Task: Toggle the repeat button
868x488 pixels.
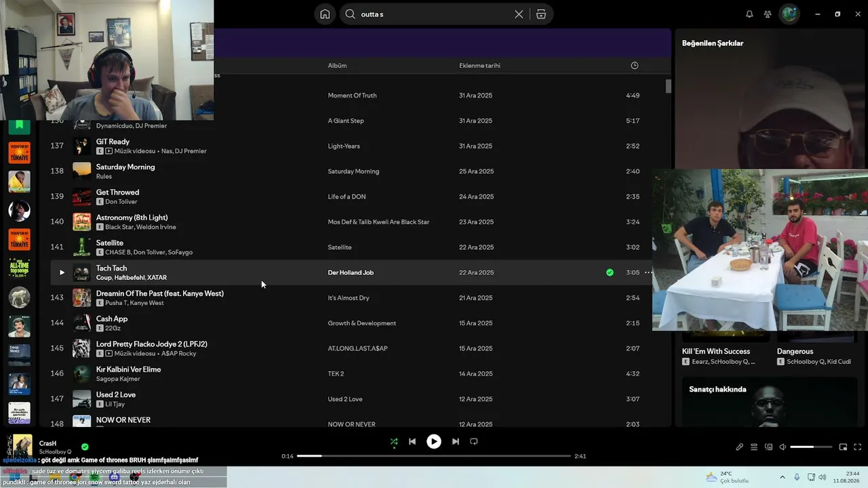Action: coord(474,441)
